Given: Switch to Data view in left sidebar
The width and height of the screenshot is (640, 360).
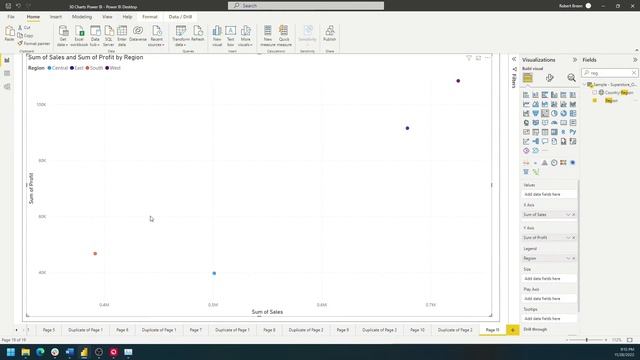Looking at the screenshot, I should (x=7, y=73).
